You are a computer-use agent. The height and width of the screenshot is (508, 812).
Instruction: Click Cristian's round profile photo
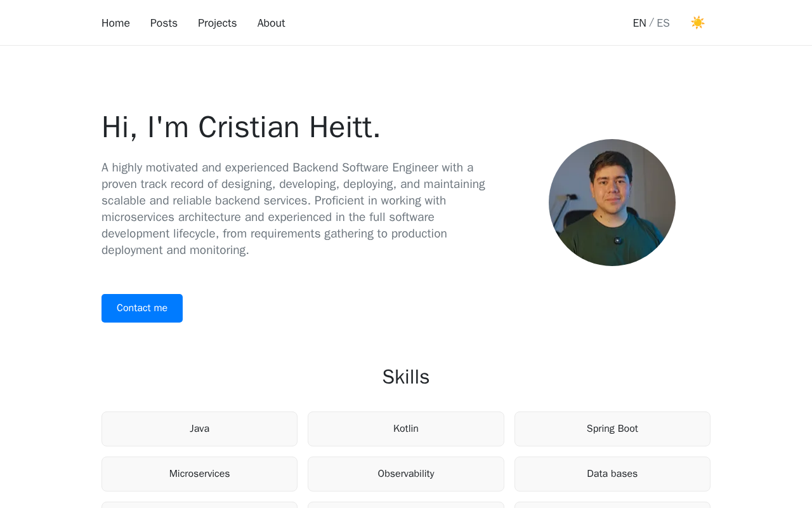click(612, 203)
